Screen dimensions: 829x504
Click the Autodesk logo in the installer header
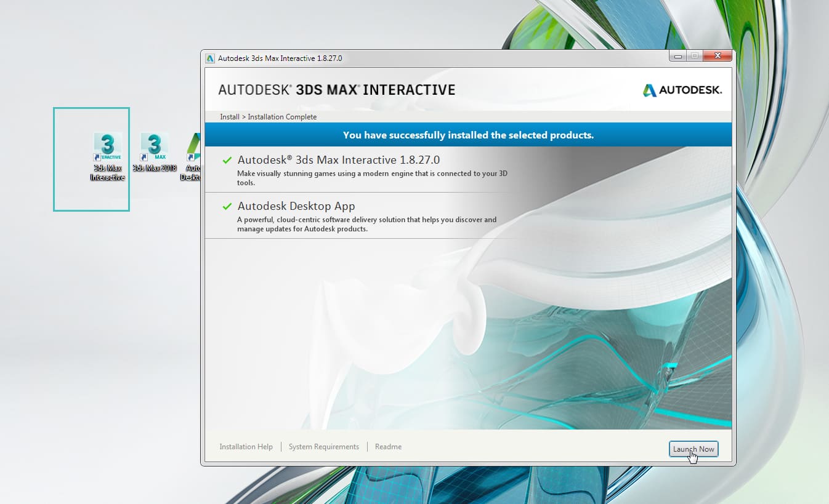(682, 89)
